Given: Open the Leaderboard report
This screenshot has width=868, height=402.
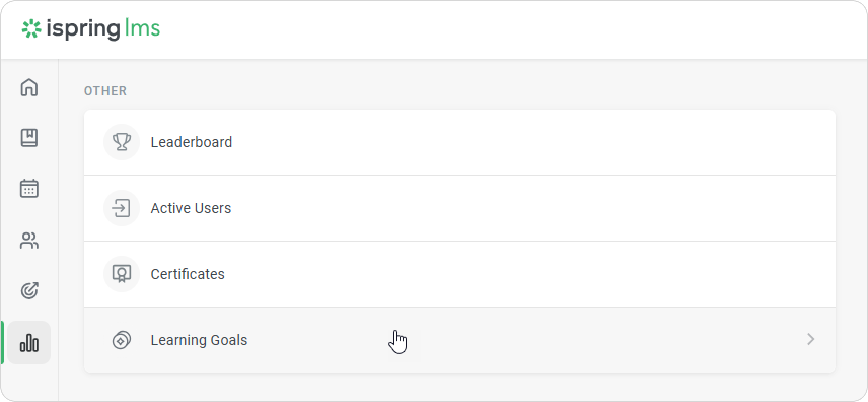Looking at the screenshot, I should point(191,142).
